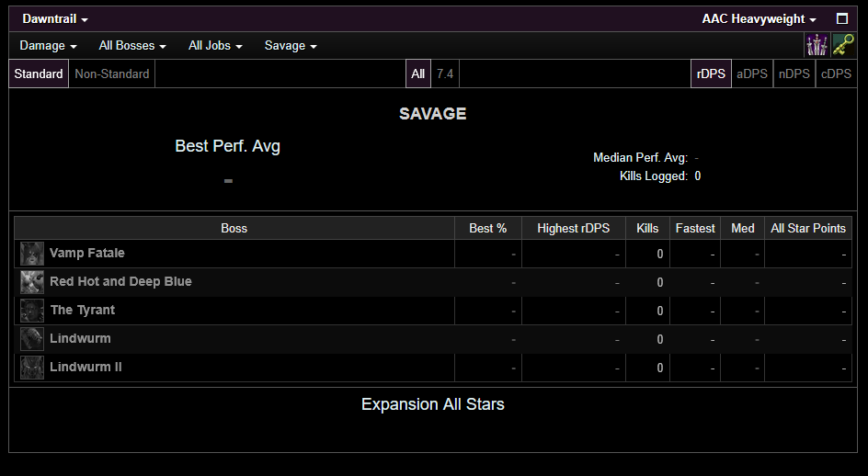
Task: Expand the Savage difficulty dropdown
Action: click(291, 45)
